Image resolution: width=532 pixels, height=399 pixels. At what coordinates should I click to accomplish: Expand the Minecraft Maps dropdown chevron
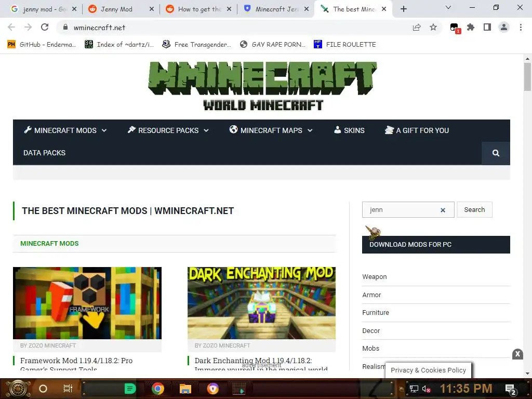pos(310,130)
